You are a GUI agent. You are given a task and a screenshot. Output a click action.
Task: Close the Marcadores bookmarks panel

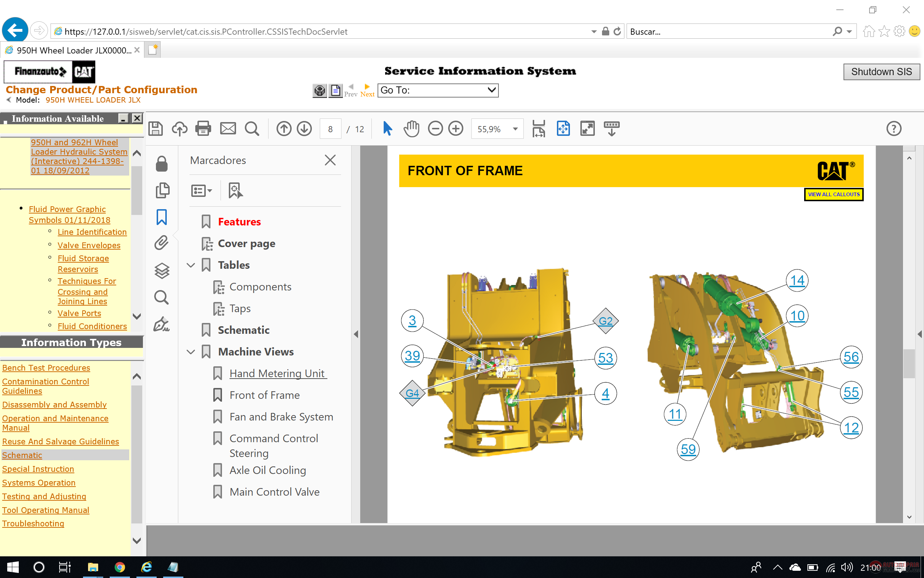tap(330, 160)
